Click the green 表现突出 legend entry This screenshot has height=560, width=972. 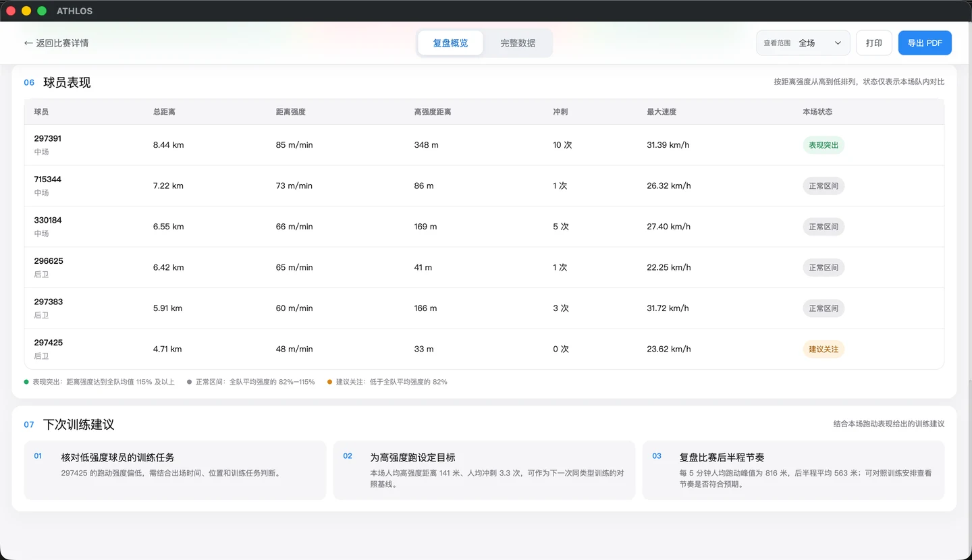[x=99, y=382]
